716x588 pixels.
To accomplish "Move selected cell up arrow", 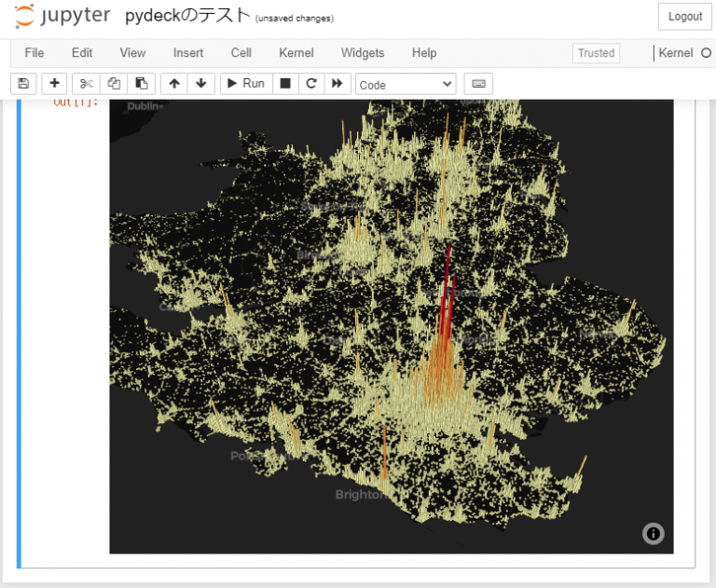I will coord(174,84).
